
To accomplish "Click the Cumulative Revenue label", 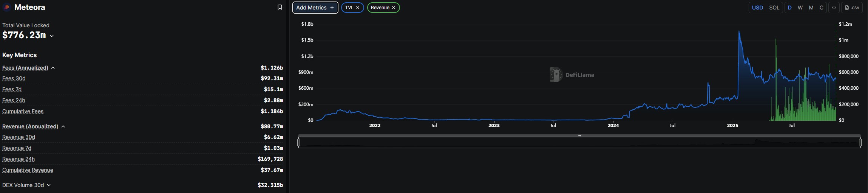I will point(28,170).
